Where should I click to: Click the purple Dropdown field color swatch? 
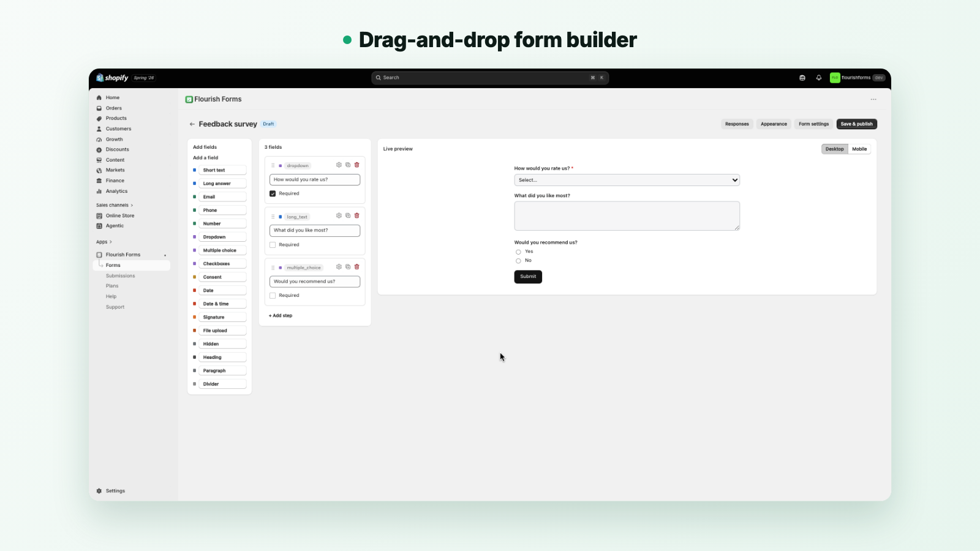click(195, 237)
